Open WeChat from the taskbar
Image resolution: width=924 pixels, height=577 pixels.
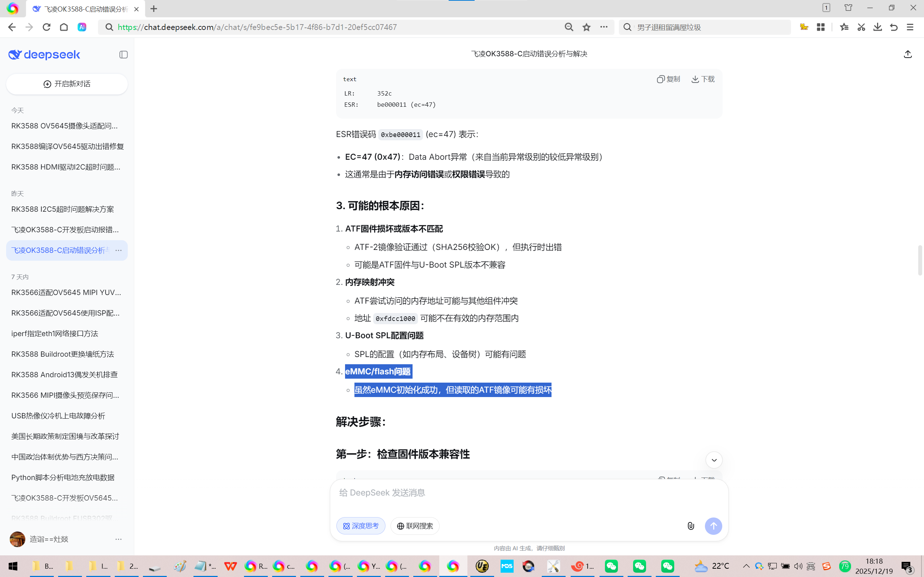pyautogui.click(x=611, y=566)
